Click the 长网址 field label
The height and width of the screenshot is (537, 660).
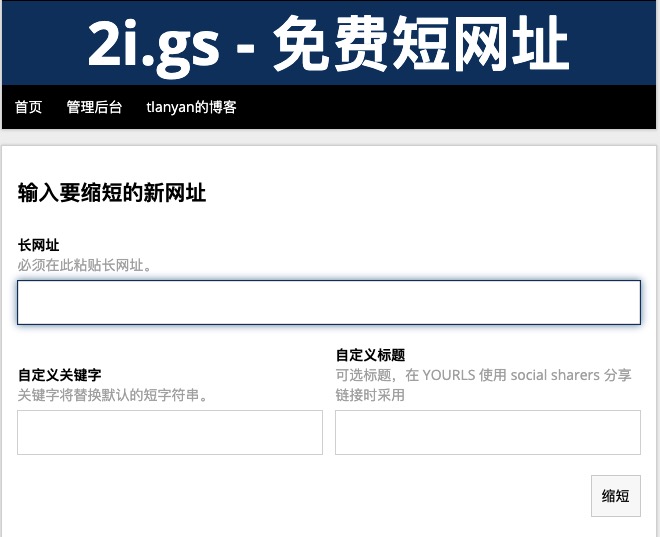[x=38, y=245]
